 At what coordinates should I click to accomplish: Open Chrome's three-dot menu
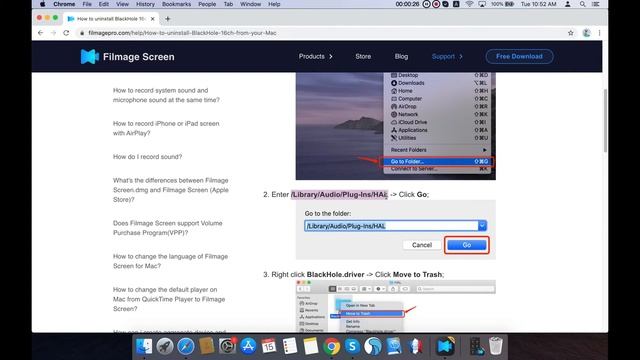pyautogui.click(x=599, y=33)
